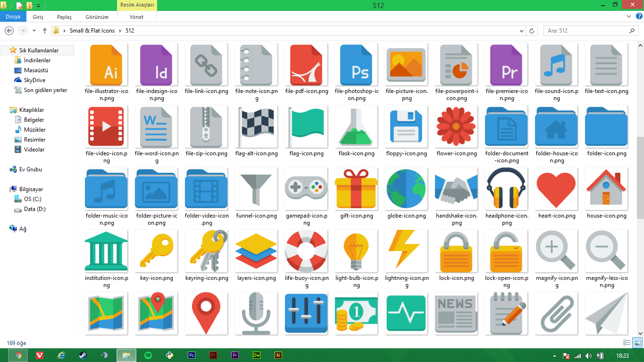
Task: Open the Yönet ribbon tab
Action: 137,17
